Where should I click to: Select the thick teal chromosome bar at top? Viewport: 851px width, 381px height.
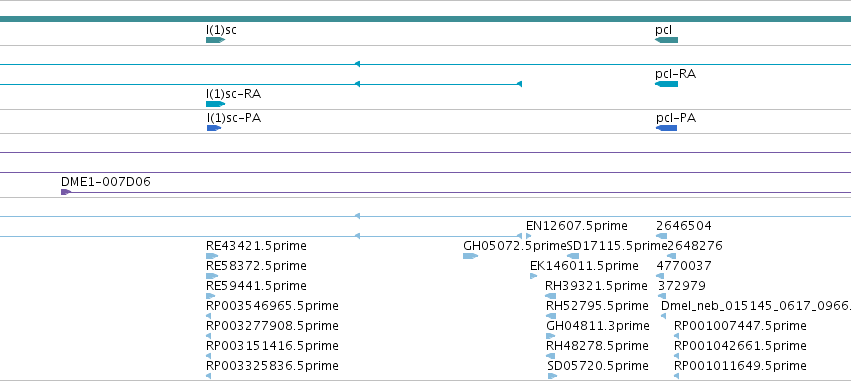[426, 19]
